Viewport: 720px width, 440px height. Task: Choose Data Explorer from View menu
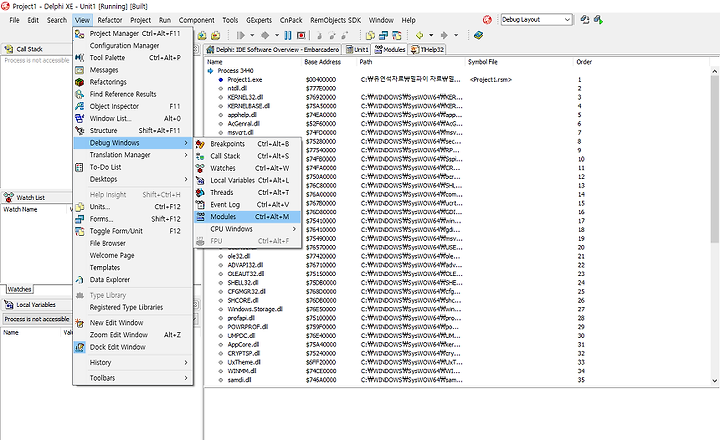133,280
